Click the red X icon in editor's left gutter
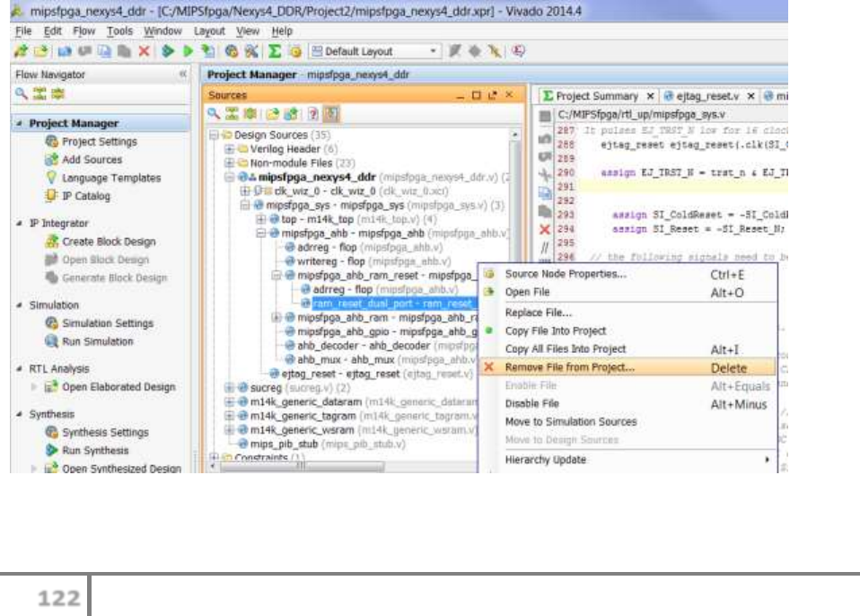 coord(543,230)
